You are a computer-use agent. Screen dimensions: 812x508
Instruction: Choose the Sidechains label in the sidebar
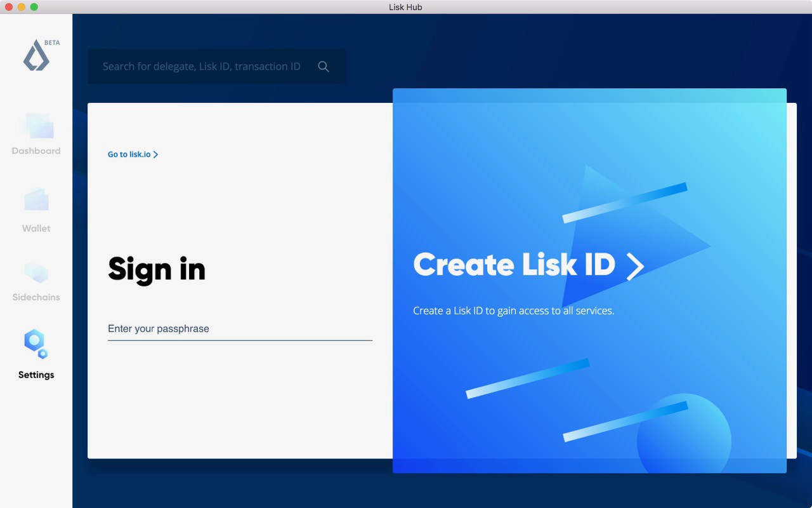pos(36,297)
